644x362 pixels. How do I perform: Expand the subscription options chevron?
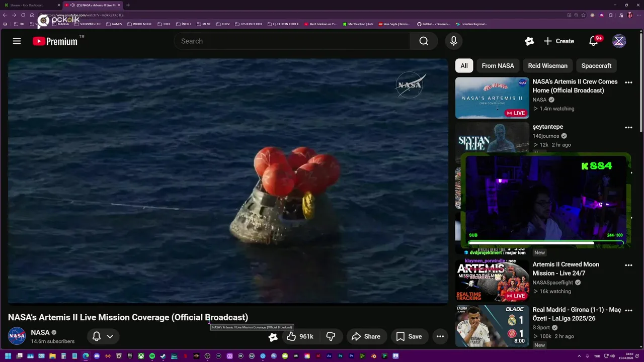[x=110, y=336]
